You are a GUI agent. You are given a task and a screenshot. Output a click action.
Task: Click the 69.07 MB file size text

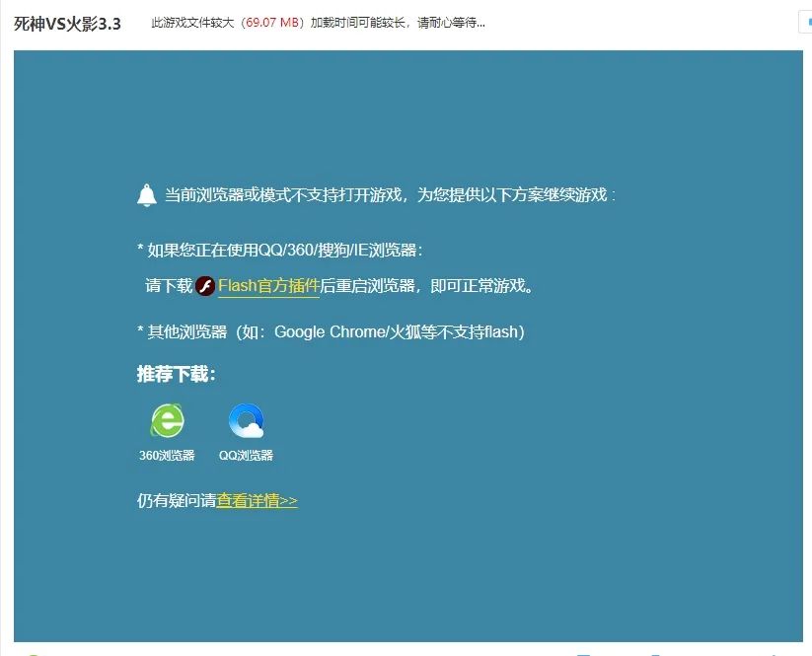273,23
